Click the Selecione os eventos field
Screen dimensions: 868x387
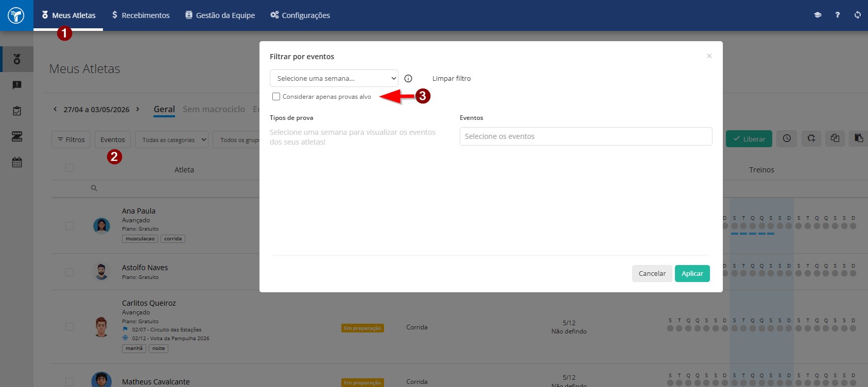click(x=586, y=136)
